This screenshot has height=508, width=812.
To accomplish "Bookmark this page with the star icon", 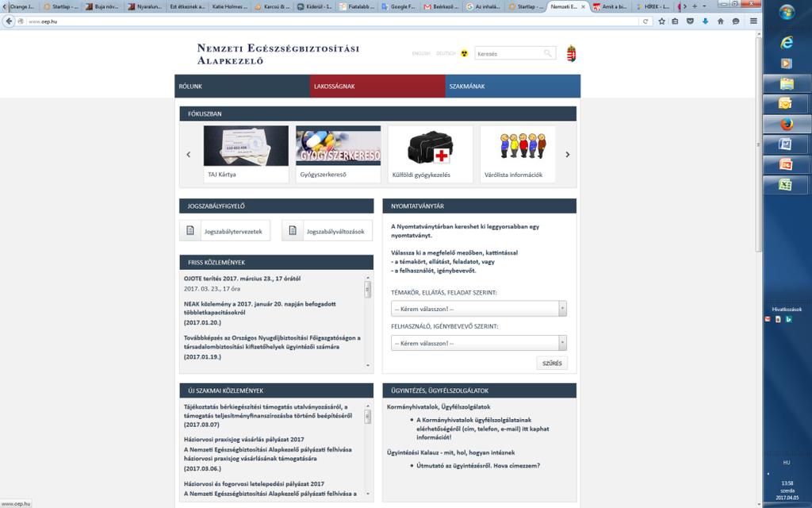I will pos(661,21).
